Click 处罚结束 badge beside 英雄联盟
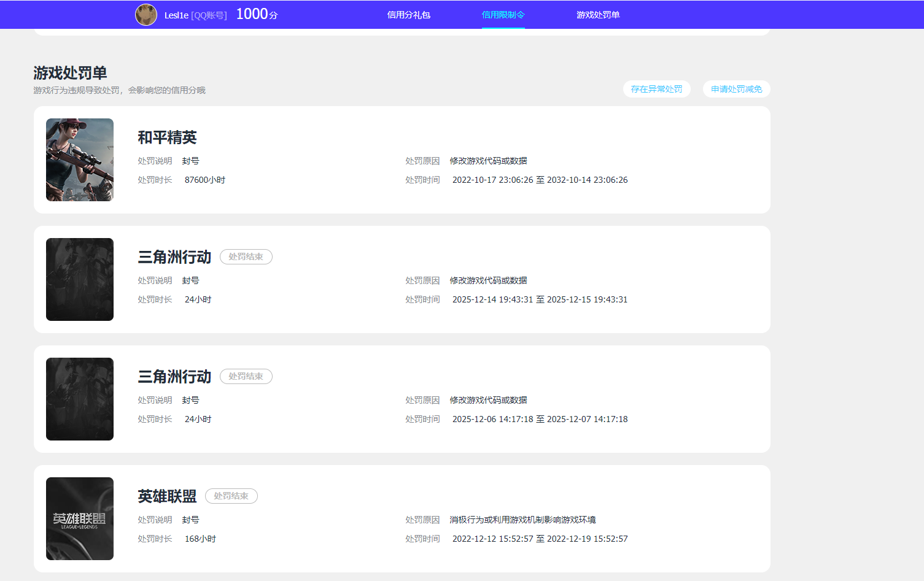 pyautogui.click(x=231, y=496)
